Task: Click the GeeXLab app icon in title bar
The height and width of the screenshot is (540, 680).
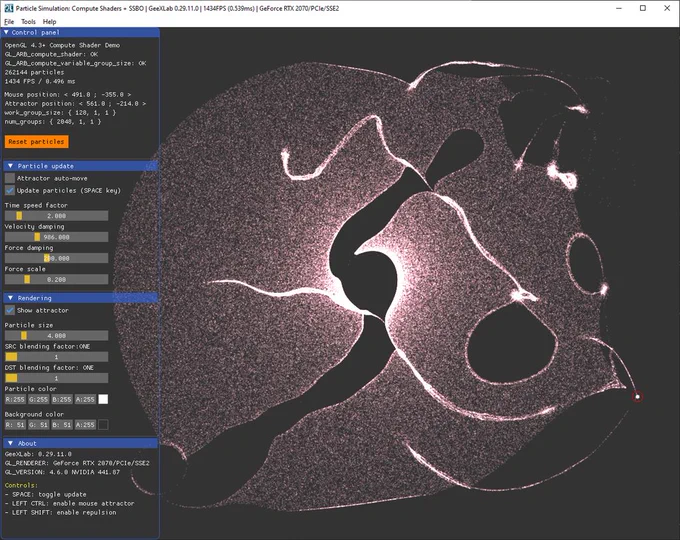Action: pos(9,8)
